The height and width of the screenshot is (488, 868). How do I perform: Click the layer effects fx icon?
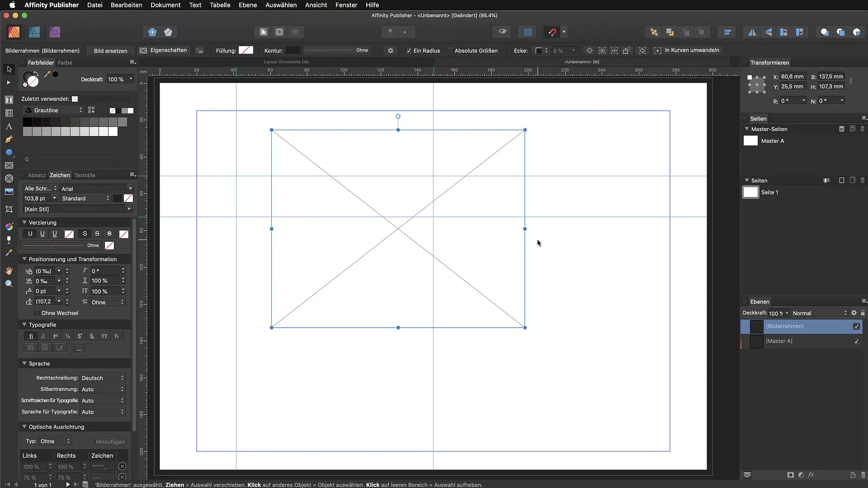[x=811, y=475]
